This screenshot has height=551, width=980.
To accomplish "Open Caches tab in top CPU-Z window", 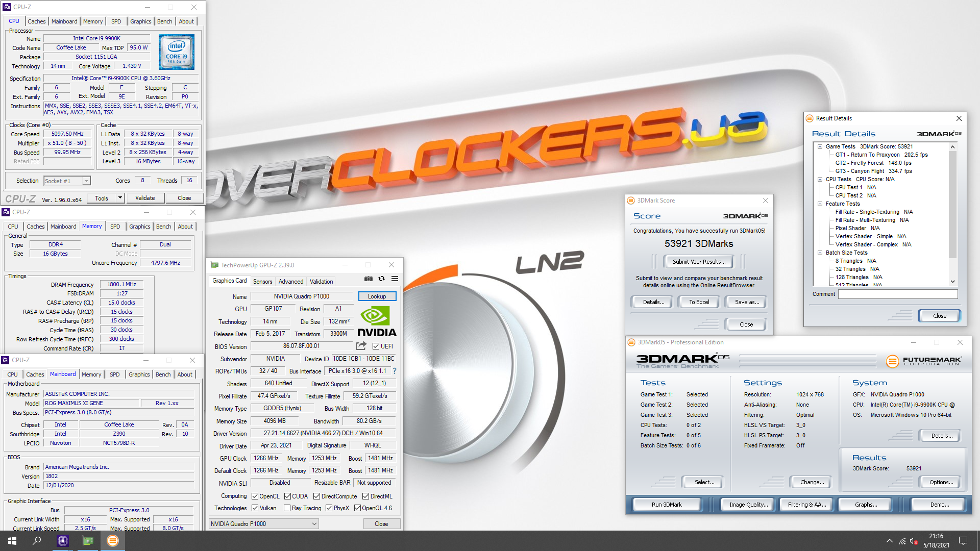I will click(36, 21).
